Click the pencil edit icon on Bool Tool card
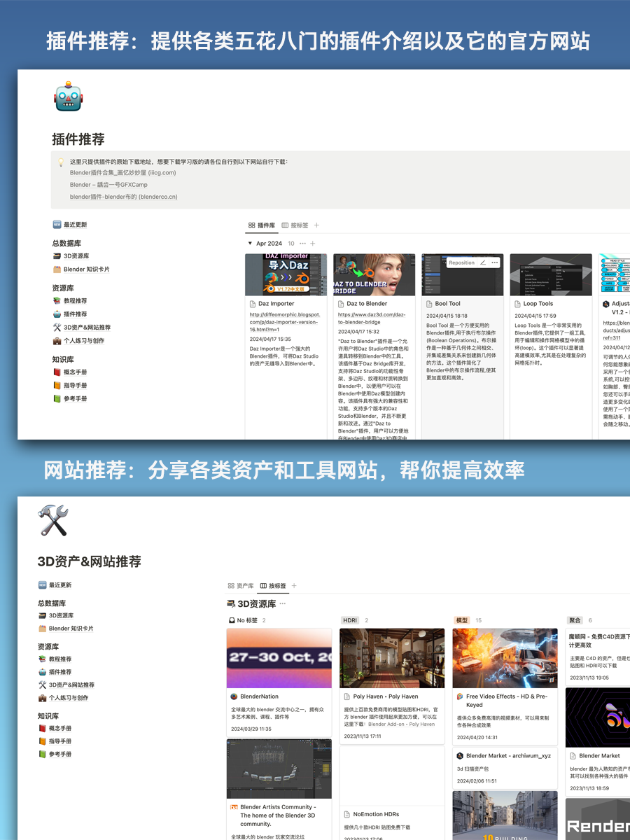The height and width of the screenshot is (840, 630). click(483, 262)
